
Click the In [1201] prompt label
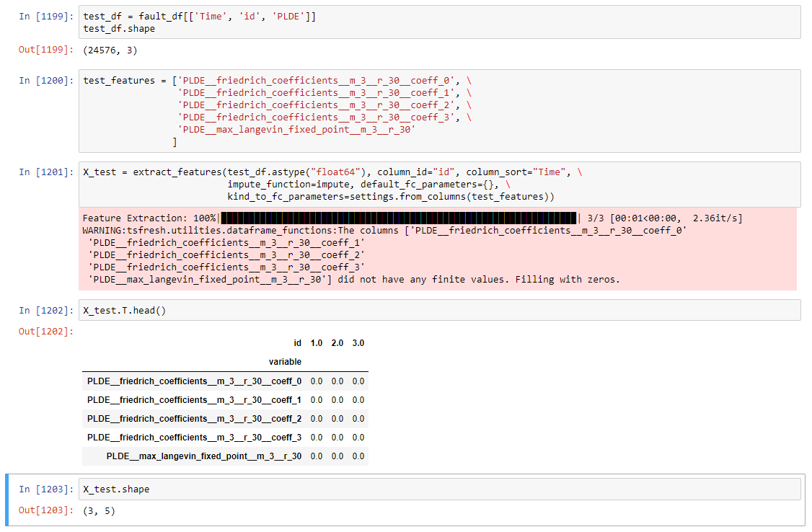click(47, 172)
